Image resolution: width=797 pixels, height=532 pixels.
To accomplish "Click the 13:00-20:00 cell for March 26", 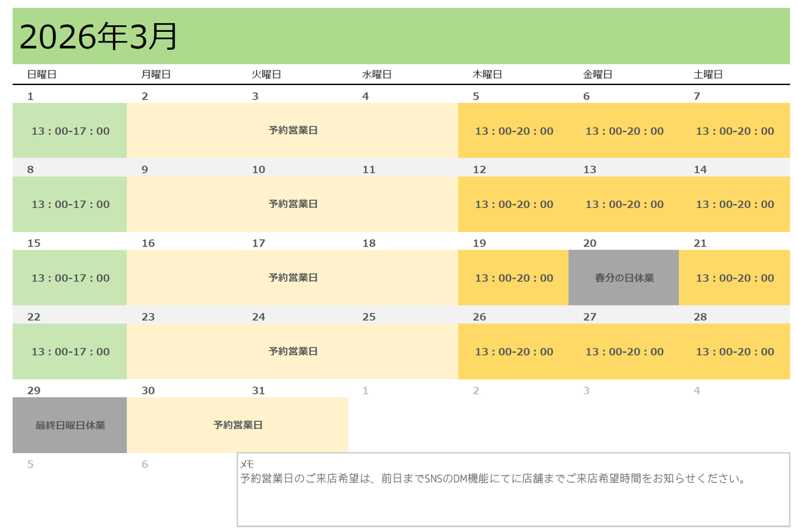I will pos(513,352).
